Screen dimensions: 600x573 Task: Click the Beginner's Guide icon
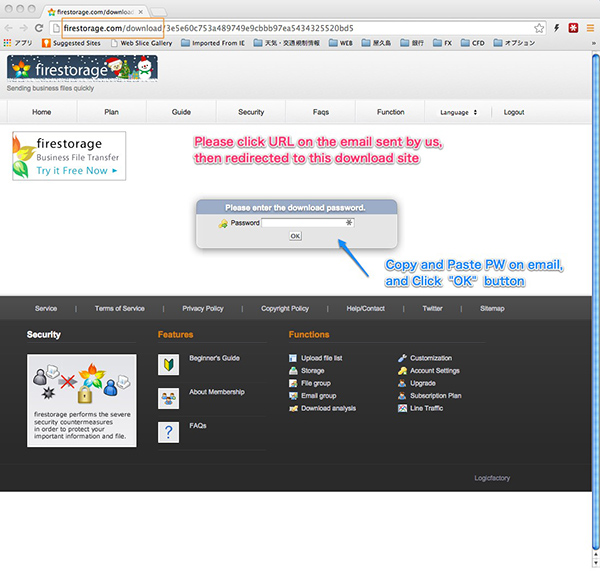168,364
